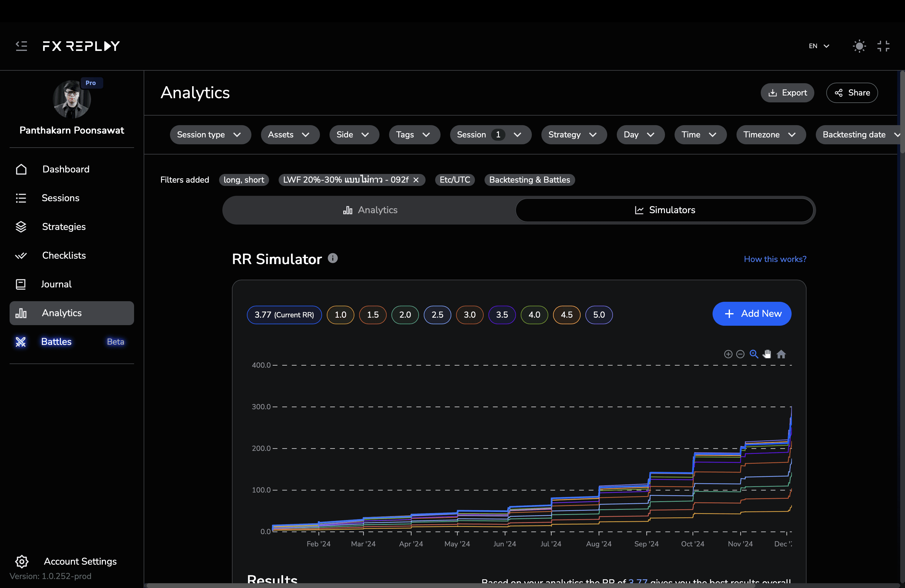
Task: Open the EN language dropdown
Action: 819,46
